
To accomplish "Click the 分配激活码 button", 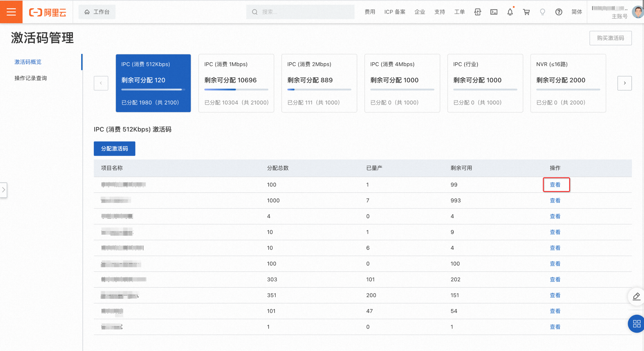I will point(114,149).
